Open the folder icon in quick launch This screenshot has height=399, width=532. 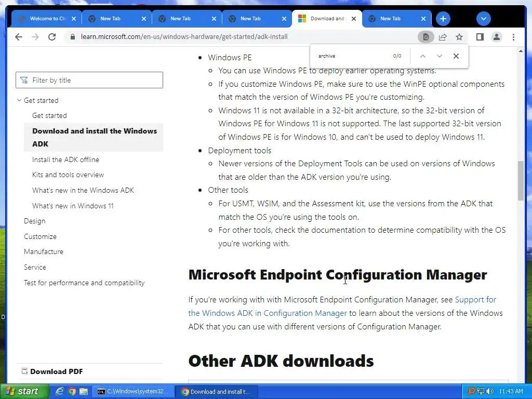[x=84, y=392]
